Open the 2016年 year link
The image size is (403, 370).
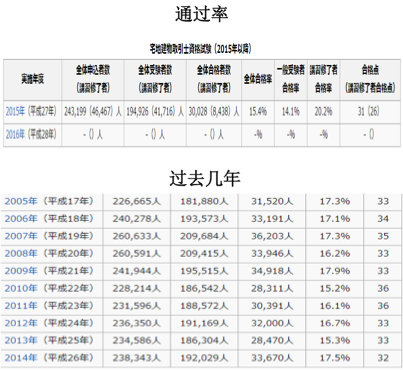tap(15, 134)
